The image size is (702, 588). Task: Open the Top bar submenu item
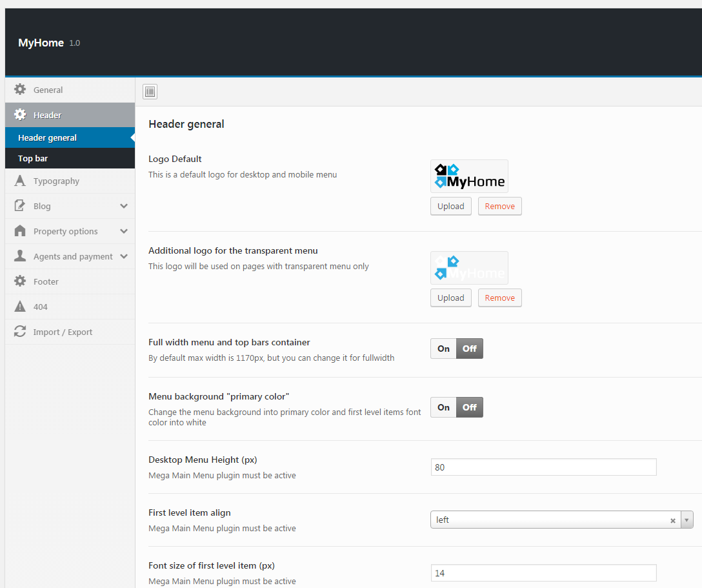pyautogui.click(x=70, y=158)
